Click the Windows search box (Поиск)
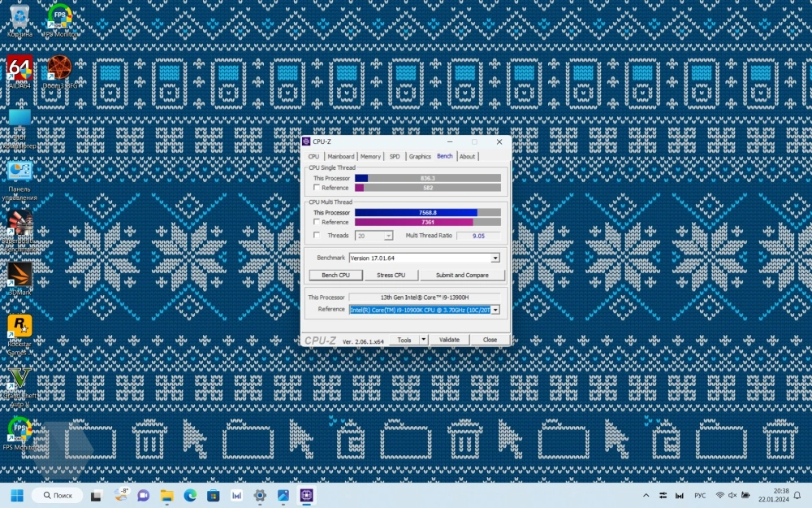Screen dimensions: 812x508 pyautogui.click(x=57, y=495)
